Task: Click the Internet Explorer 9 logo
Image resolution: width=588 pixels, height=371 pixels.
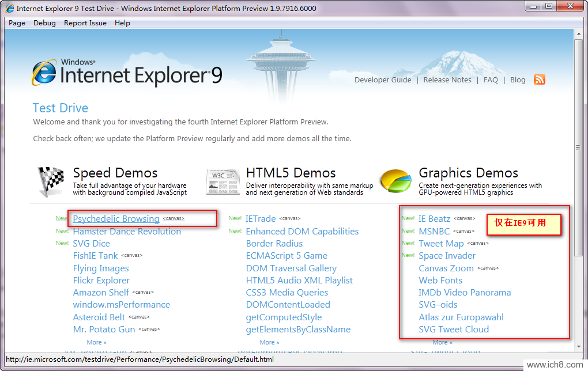Action: 127,73
